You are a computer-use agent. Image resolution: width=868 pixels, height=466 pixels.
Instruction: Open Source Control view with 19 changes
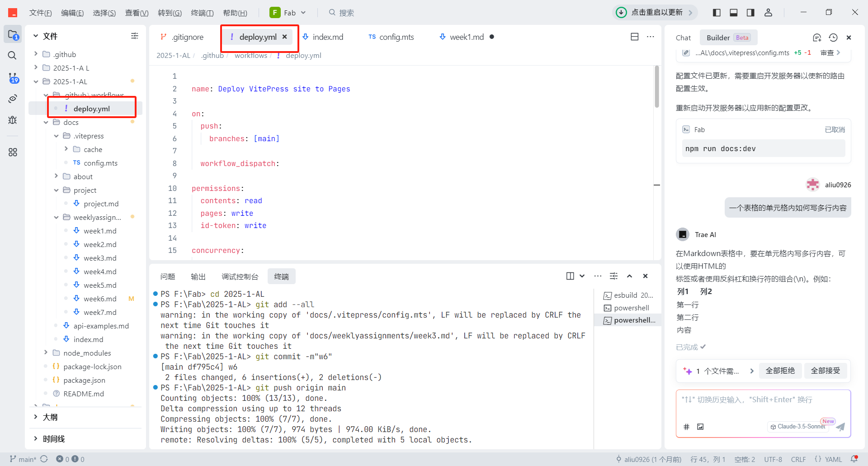click(x=13, y=78)
